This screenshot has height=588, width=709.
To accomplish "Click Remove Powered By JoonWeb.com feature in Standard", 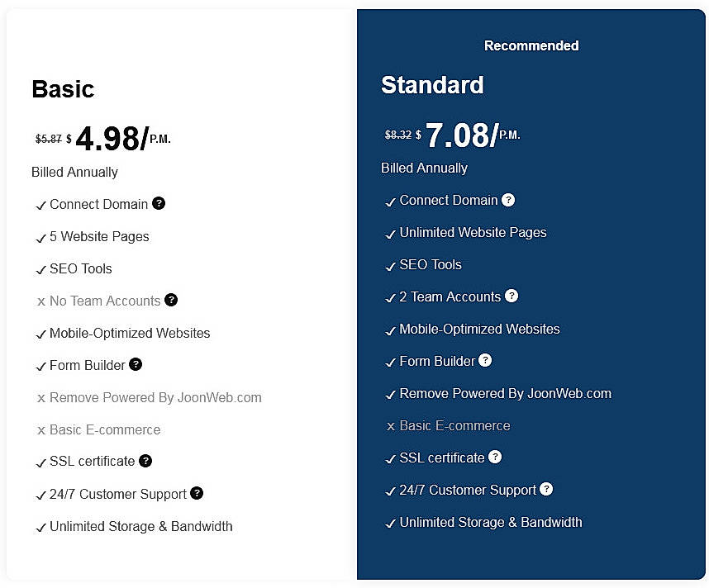I will pyautogui.click(x=504, y=393).
